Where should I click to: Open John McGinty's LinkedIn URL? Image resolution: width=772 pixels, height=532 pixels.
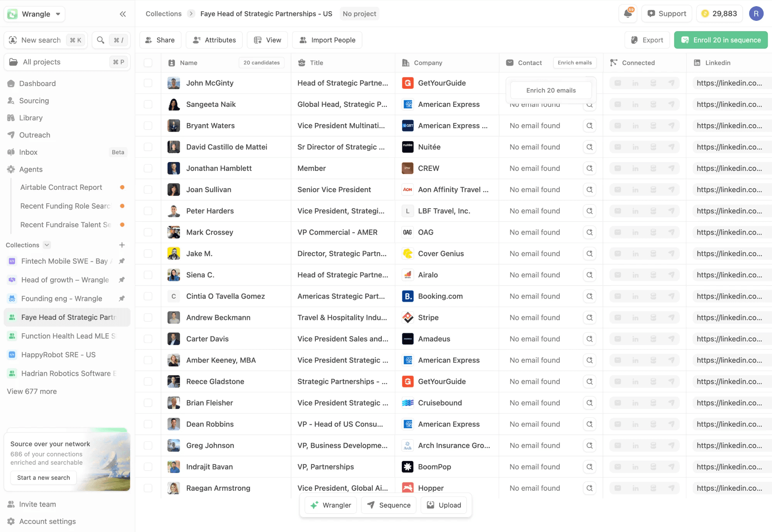[729, 83]
